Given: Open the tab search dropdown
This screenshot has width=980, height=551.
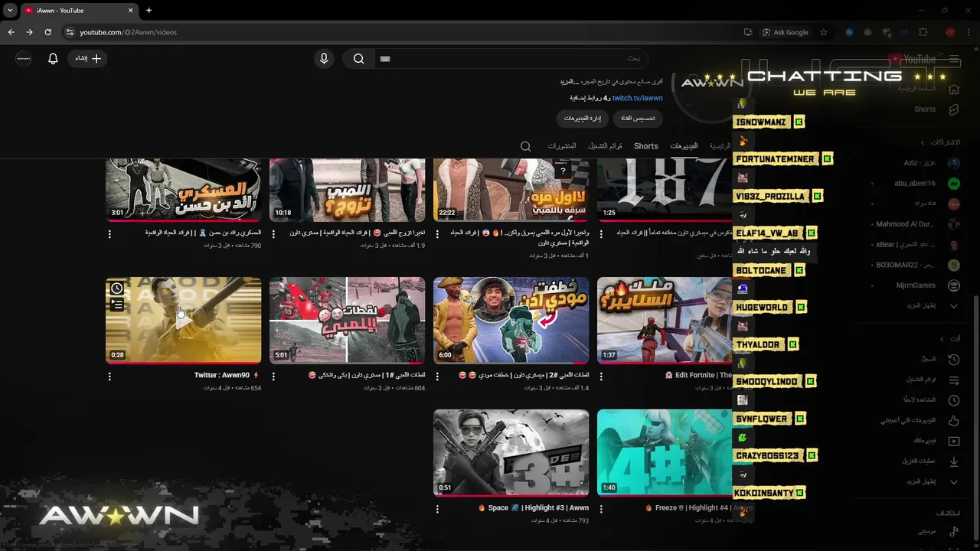Looking at the screenshot, I should (x=10, y=11).
